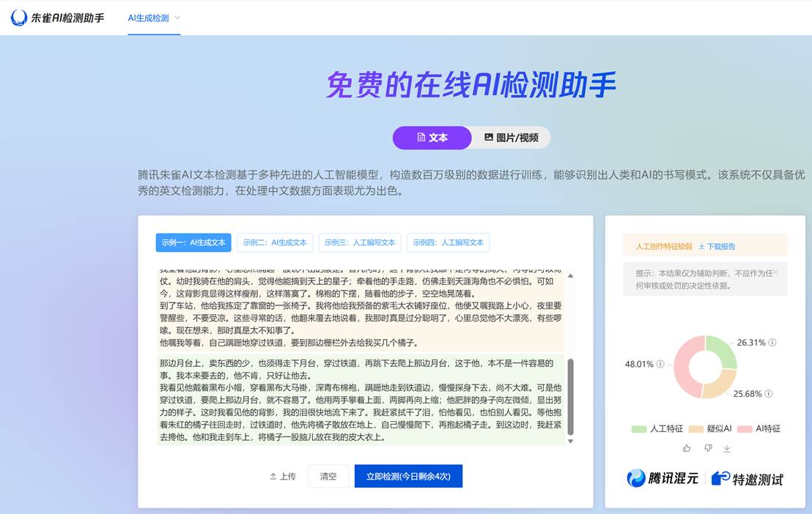Select 示例二: AI生成文本 sample

pos(275,242)
